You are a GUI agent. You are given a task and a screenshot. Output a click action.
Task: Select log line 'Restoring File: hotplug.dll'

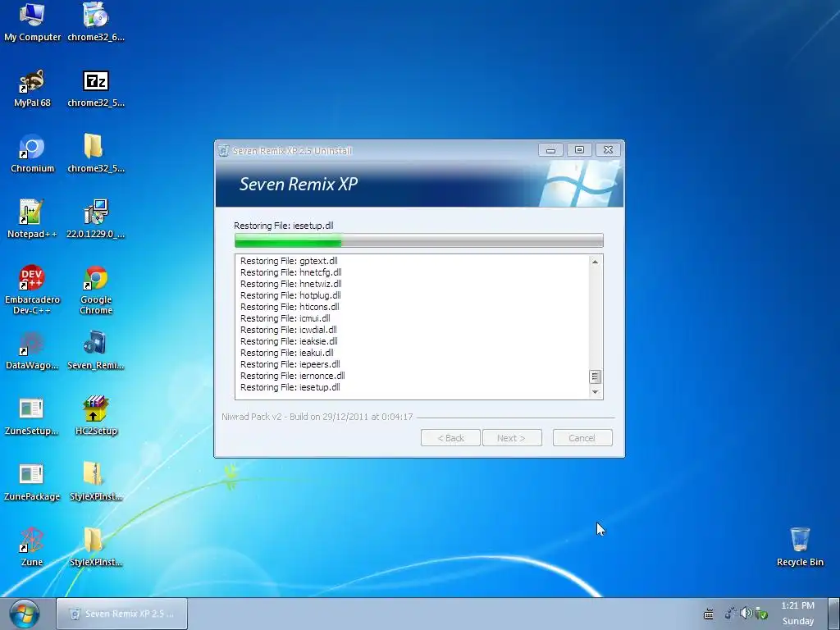click(x=290, y=295)
